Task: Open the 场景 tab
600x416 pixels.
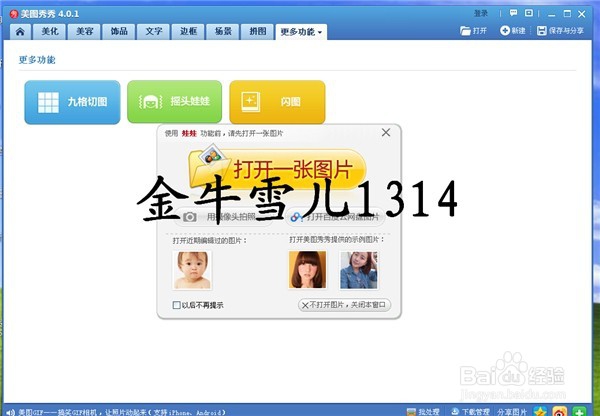Action: (x=223, y=32)
